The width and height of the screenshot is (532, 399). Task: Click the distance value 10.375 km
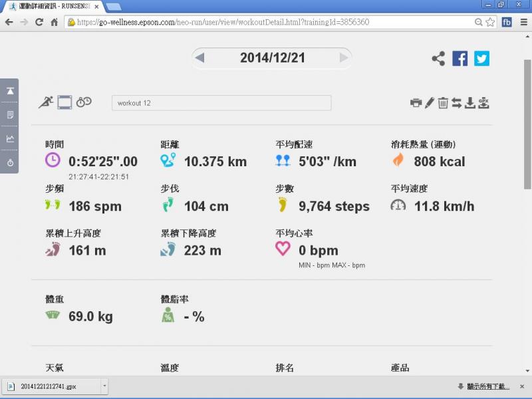[215, 162]
